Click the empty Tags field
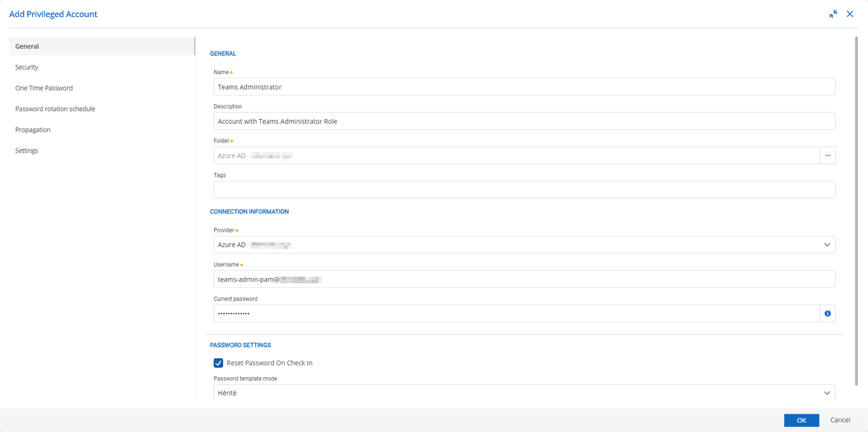This screenshot has width=868, height=432. (499, 189)
